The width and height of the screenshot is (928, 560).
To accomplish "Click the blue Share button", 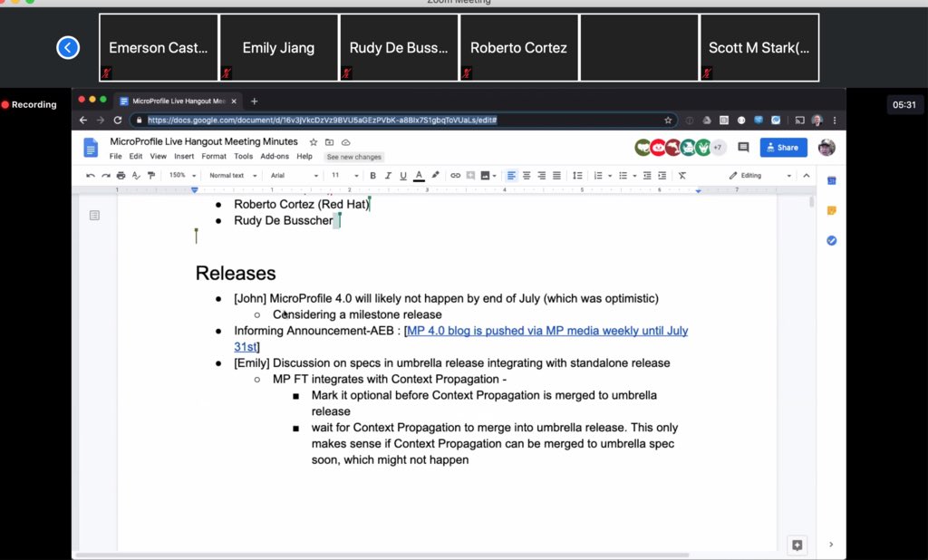I will tap(784, 148).
